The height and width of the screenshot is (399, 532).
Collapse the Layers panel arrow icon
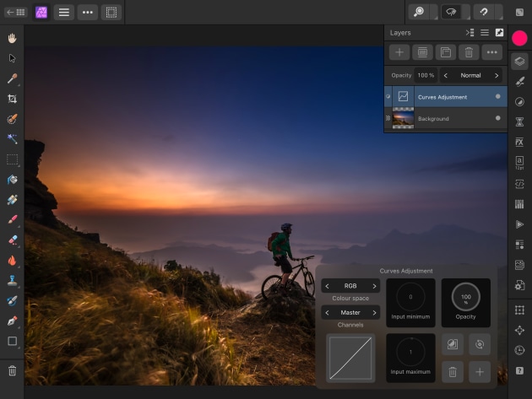(x=470, y=33)
